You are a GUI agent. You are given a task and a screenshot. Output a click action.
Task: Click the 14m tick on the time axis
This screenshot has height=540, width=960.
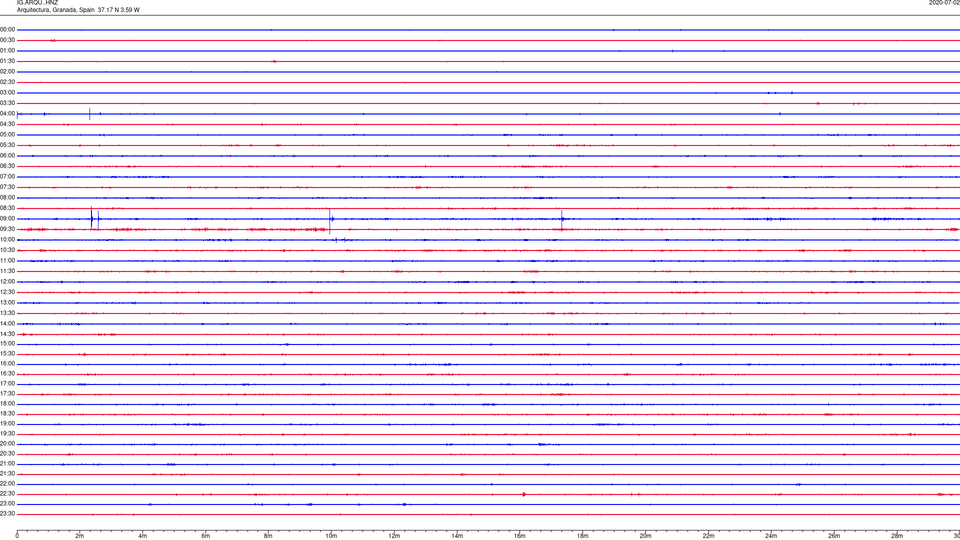click(x=457, y=536)
